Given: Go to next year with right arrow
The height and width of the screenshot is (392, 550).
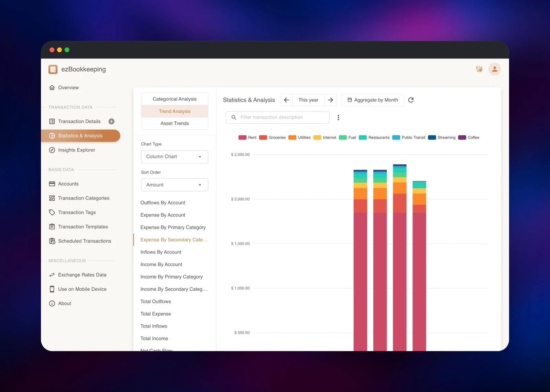Looking at the screenshot, I should pyautogui.click(x=330, y=100).
